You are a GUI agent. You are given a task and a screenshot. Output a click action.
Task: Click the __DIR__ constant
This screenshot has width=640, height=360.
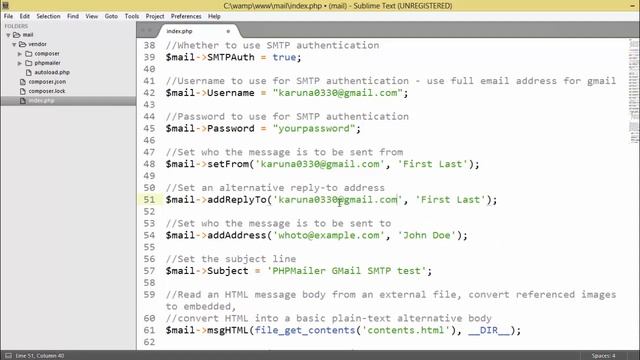pos(489,330)
